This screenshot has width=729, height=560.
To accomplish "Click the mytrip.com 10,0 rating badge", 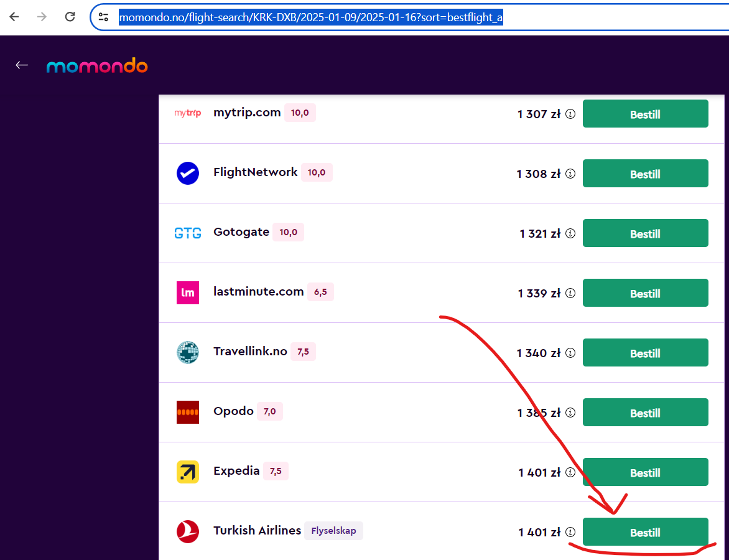I will coord(300,113).
